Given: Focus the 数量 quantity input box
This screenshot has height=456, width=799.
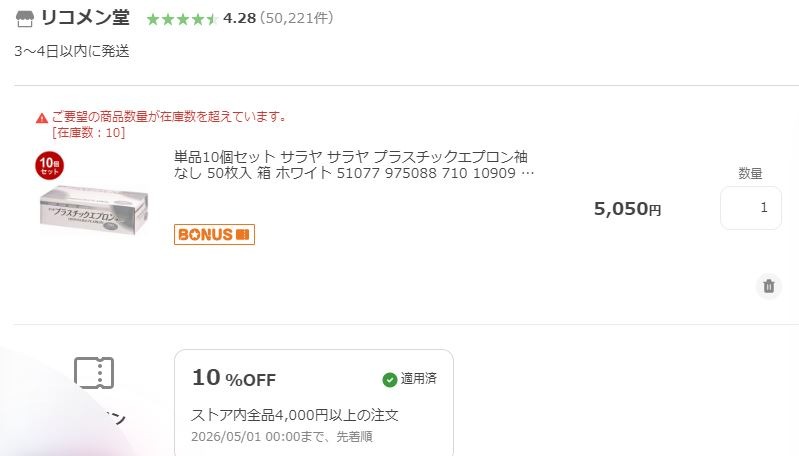Looking at the screenshot, I should (751, 208).
